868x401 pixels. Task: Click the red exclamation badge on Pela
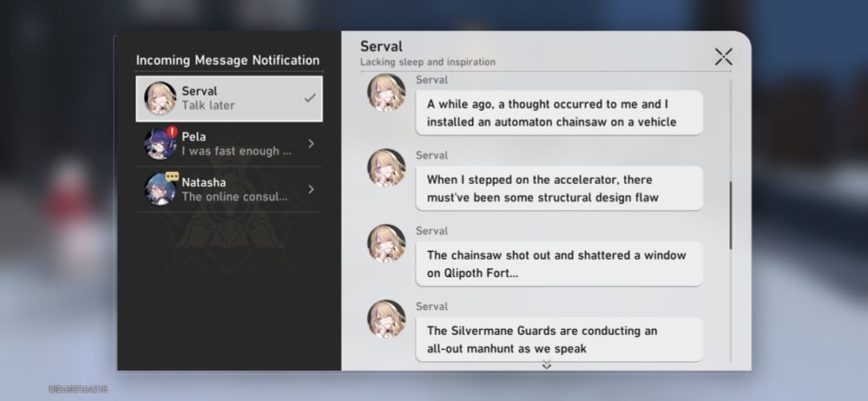pos(172,132)
